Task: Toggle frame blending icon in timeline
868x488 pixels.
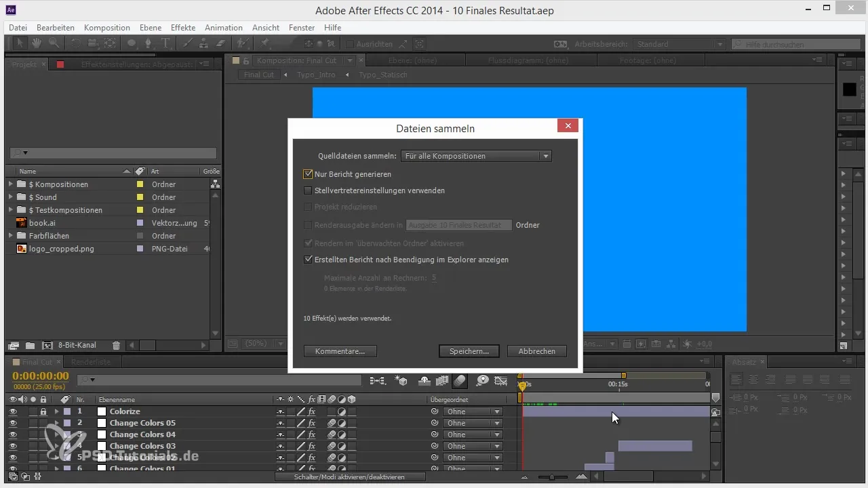Action: pyautogui.click(x=442, y=380)
